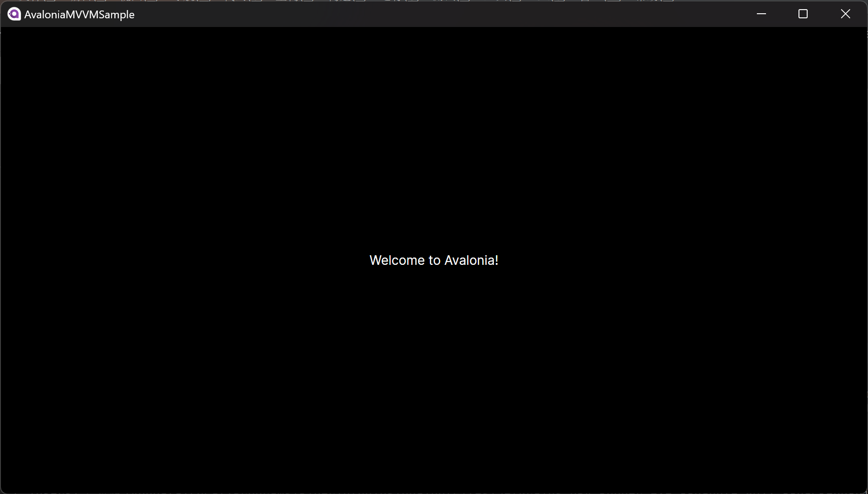The height and width of the screenshot is (494, 868).
Task: Click the "Welcome to Avalonia!" greeting text
Action: point(434,260)
